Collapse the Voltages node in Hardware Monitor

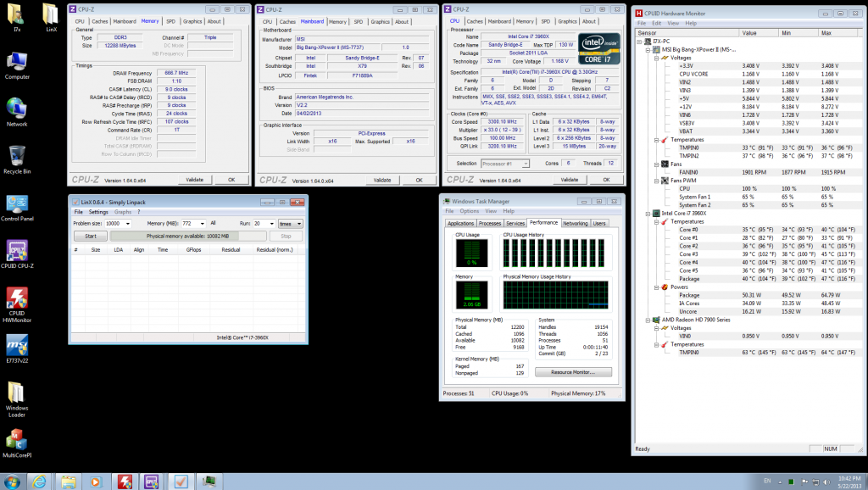click(x=654, y=58)
